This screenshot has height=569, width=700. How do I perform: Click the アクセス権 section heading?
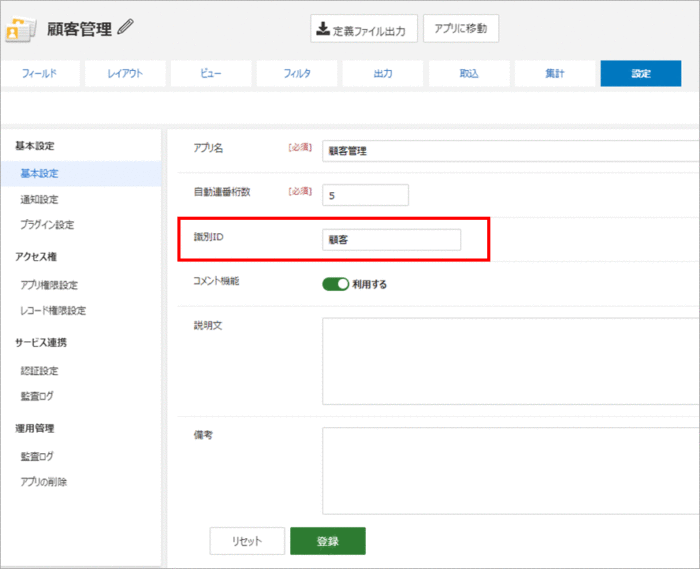[36, 257]
